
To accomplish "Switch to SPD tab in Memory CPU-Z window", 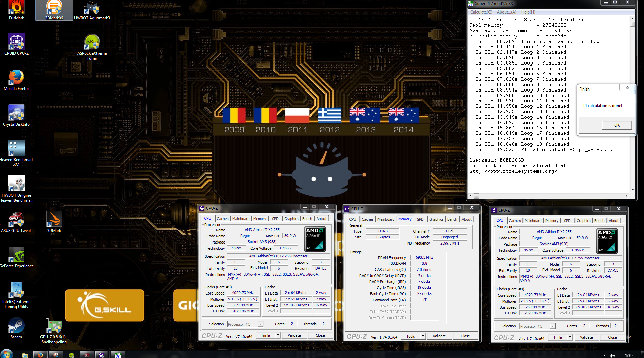I will coord(420,219).
